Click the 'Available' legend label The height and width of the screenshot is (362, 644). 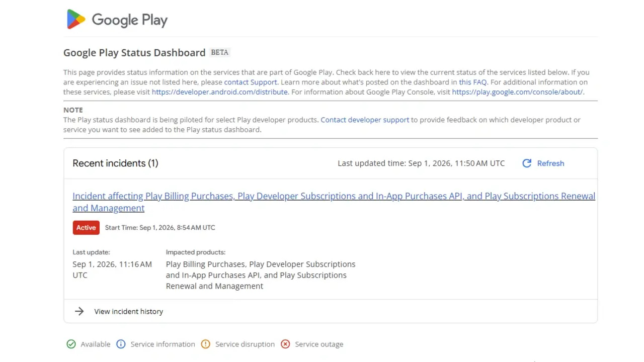click(x=96, y=344)
